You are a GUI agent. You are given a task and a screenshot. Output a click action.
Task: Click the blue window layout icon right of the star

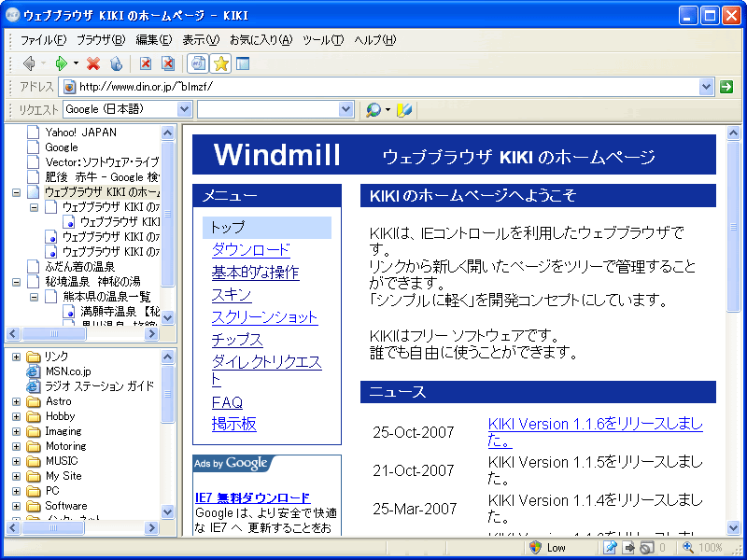(x=243, y=63)
